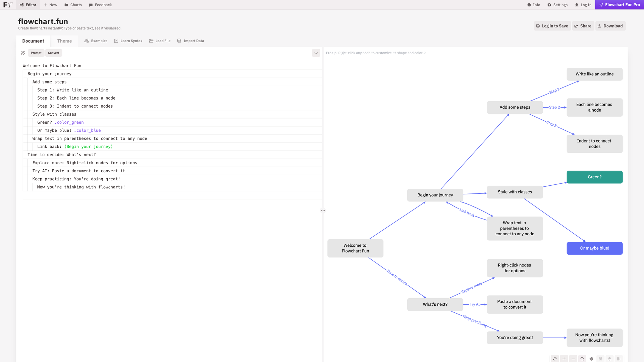The width and height of the screenshot is (644, 362).
Task: Open the Examples panel
Action: pos(96,41)
